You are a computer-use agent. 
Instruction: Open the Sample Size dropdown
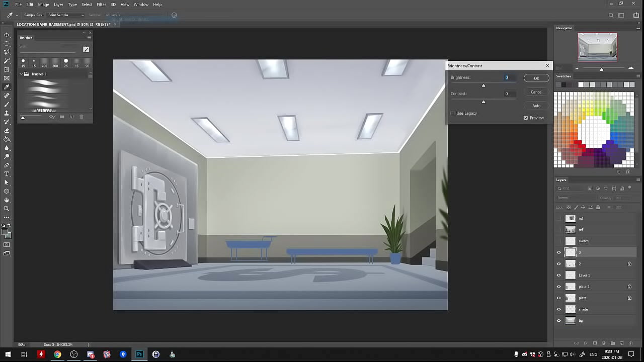pos(65,15)
